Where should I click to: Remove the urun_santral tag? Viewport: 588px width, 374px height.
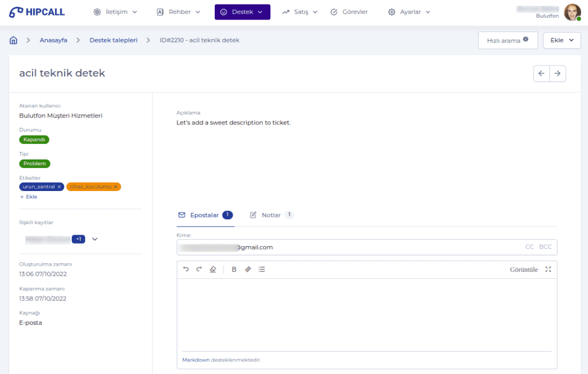(59, 187)
